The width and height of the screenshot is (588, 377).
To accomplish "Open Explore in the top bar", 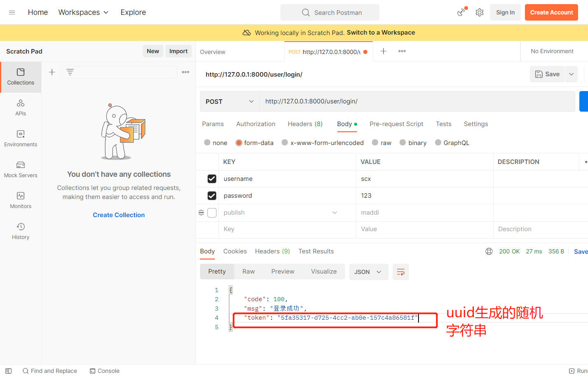I will [133, 12].
